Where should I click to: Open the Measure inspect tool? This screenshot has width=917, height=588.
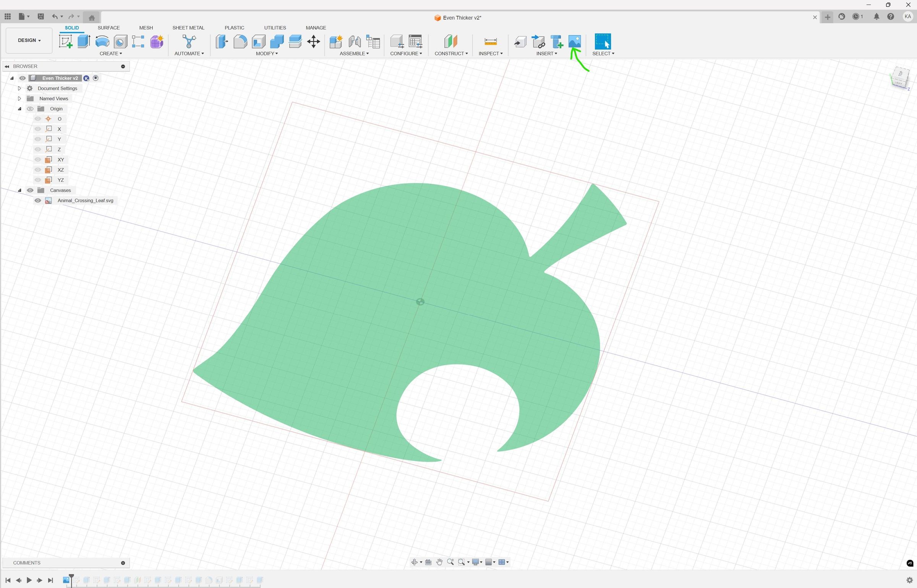[x=489, y=42]
